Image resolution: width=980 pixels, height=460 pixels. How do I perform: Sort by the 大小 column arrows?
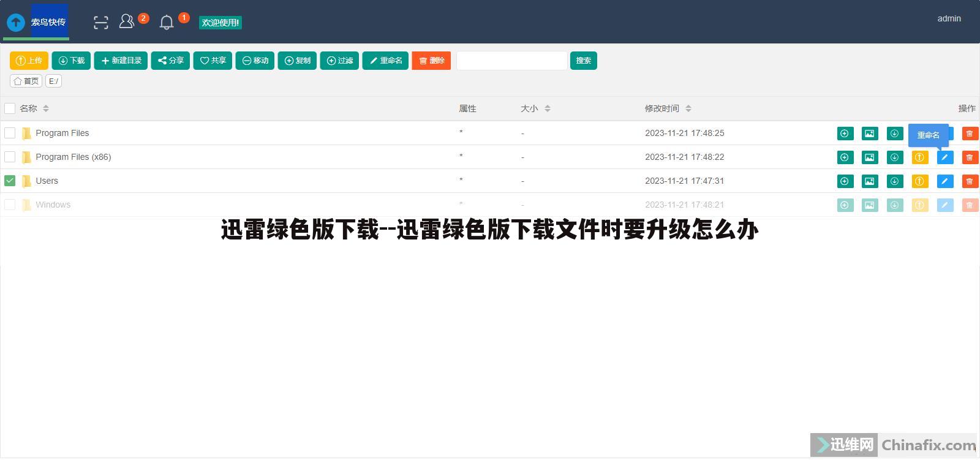click(548, 108)
